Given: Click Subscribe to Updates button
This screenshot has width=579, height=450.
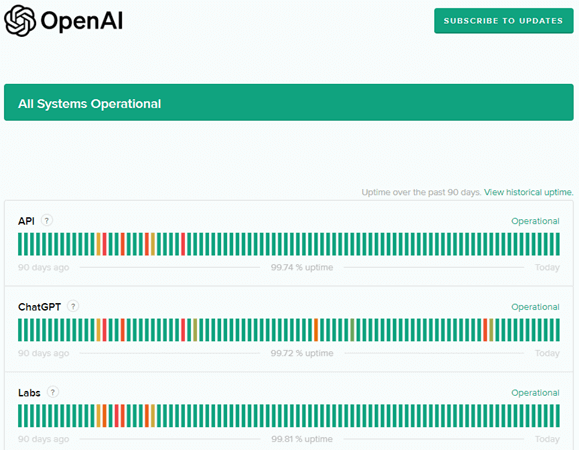Looking at the screenshot, I should click(504, 21).
